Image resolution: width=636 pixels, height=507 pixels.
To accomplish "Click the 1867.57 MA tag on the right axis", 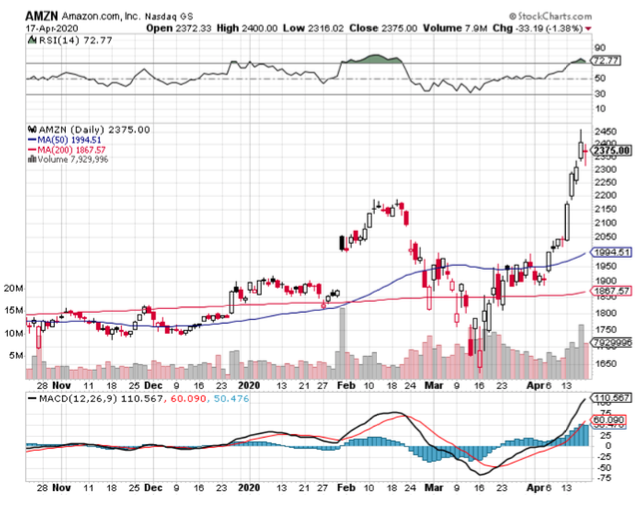I will tap(612, 291).
